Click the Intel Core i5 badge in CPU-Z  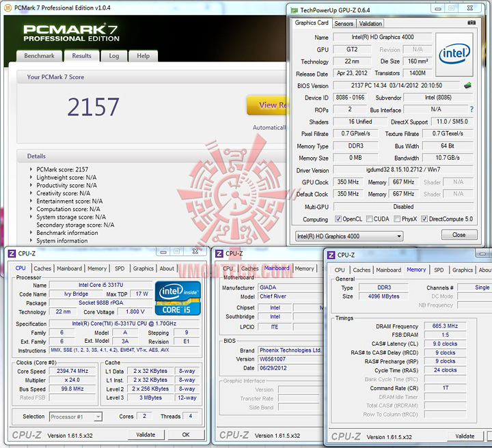pos(178,298)
